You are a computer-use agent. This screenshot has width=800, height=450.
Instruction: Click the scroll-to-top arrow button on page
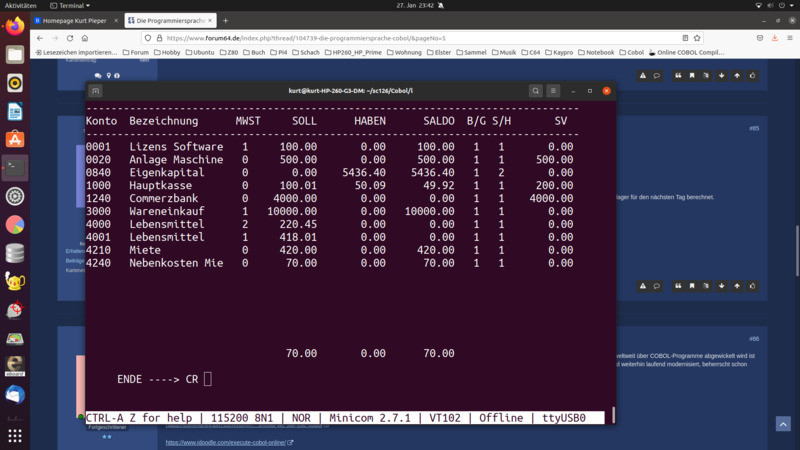coord(737,75)
